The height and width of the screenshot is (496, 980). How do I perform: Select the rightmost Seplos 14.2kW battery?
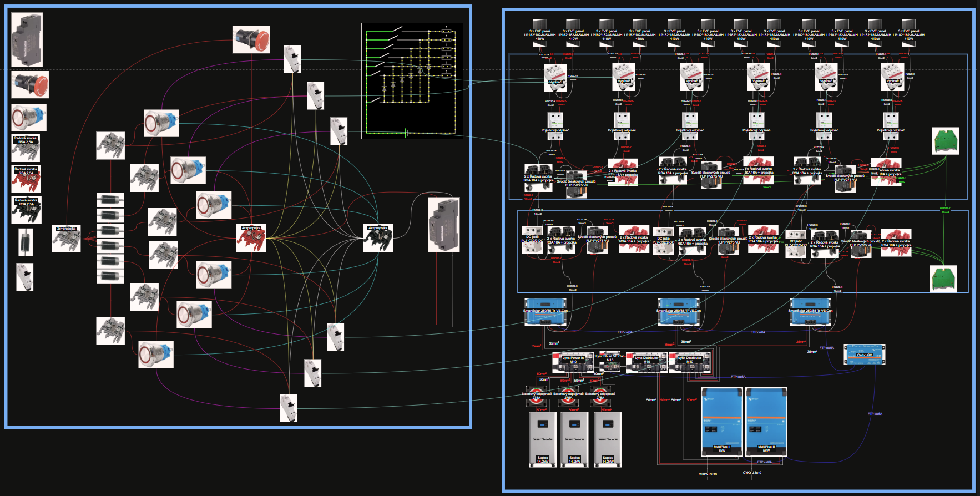[608, 439]
